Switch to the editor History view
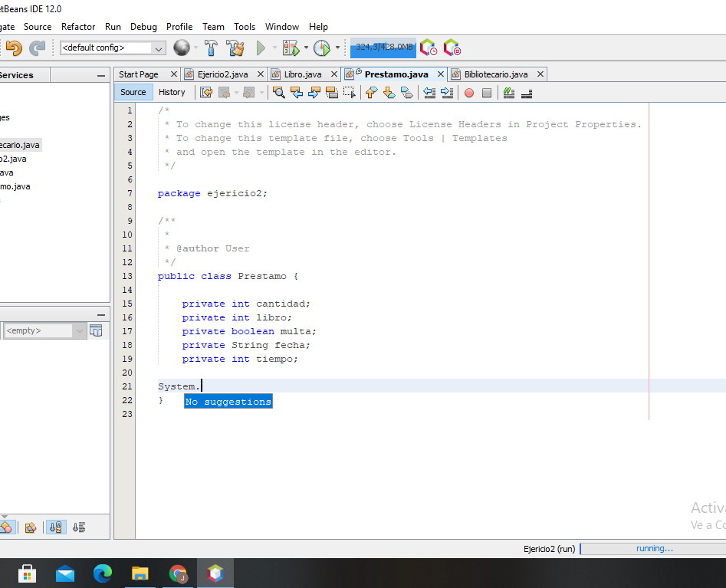726x588 pixels. click(172, 92)
